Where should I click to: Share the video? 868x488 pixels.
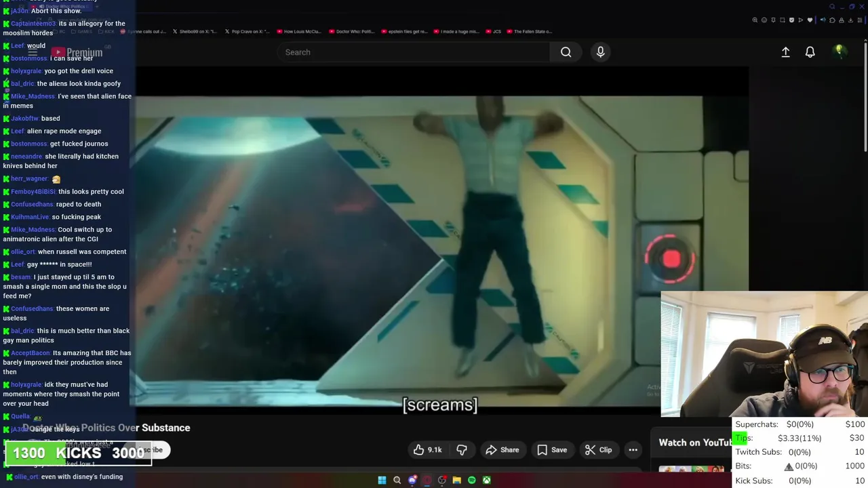click(502, 450)
